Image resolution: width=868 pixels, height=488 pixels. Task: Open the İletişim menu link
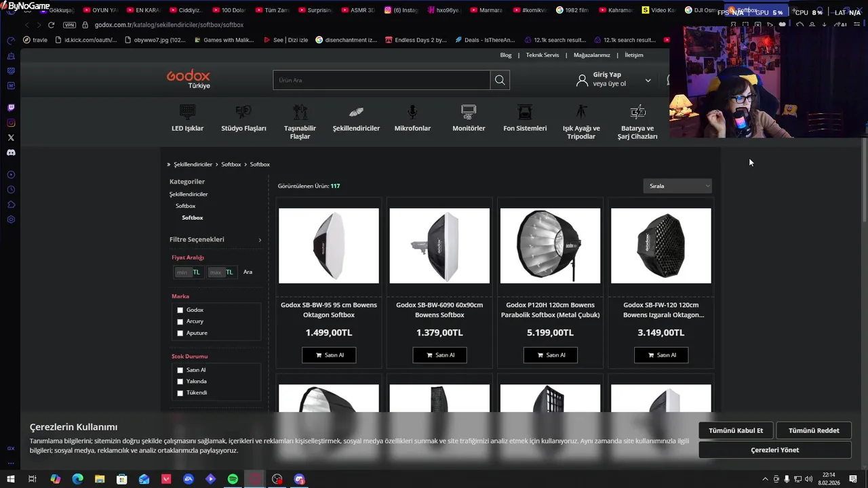[634, 55]
